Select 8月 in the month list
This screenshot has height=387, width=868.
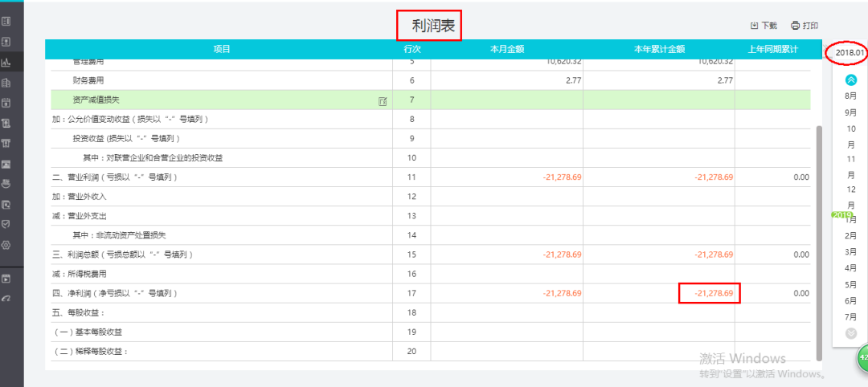point(850,96)
